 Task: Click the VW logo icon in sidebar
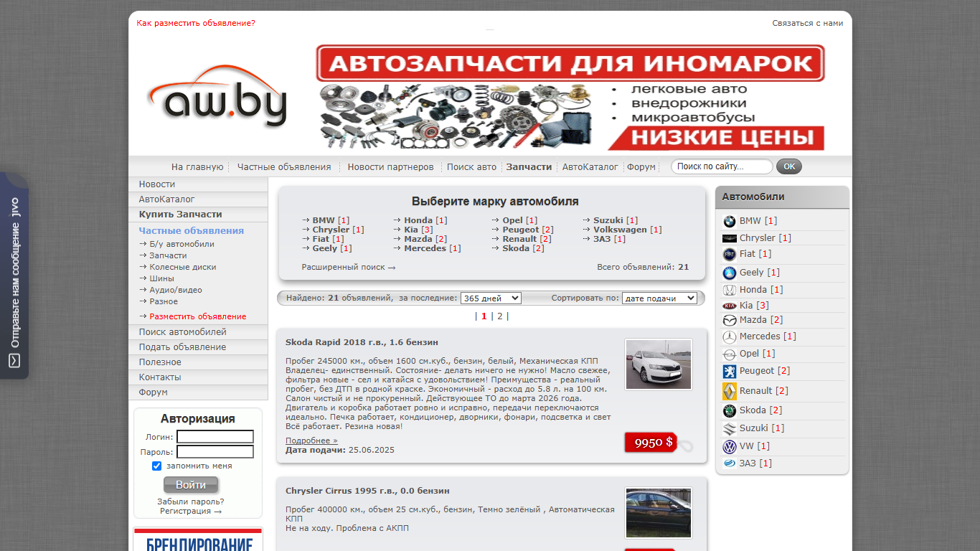(x=729, y=446)
